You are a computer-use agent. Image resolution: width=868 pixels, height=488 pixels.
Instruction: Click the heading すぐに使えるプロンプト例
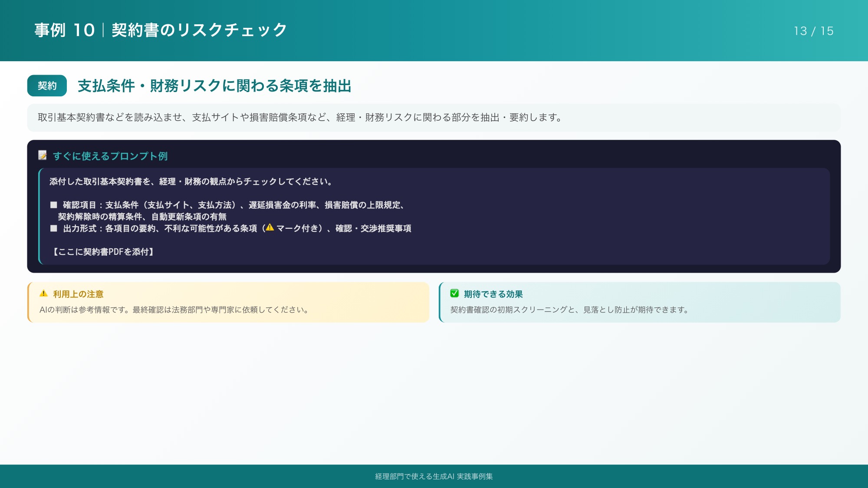[x=110, y=156]
